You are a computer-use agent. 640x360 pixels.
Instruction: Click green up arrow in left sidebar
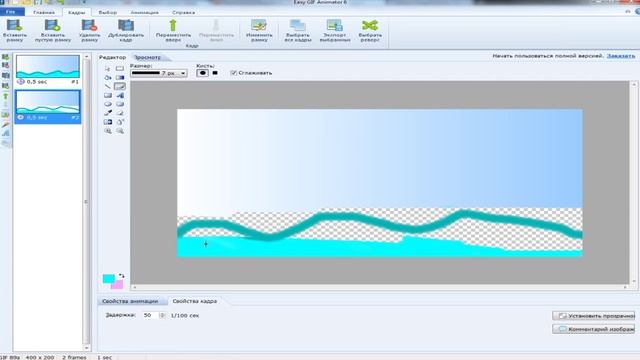tap(5, 97)
